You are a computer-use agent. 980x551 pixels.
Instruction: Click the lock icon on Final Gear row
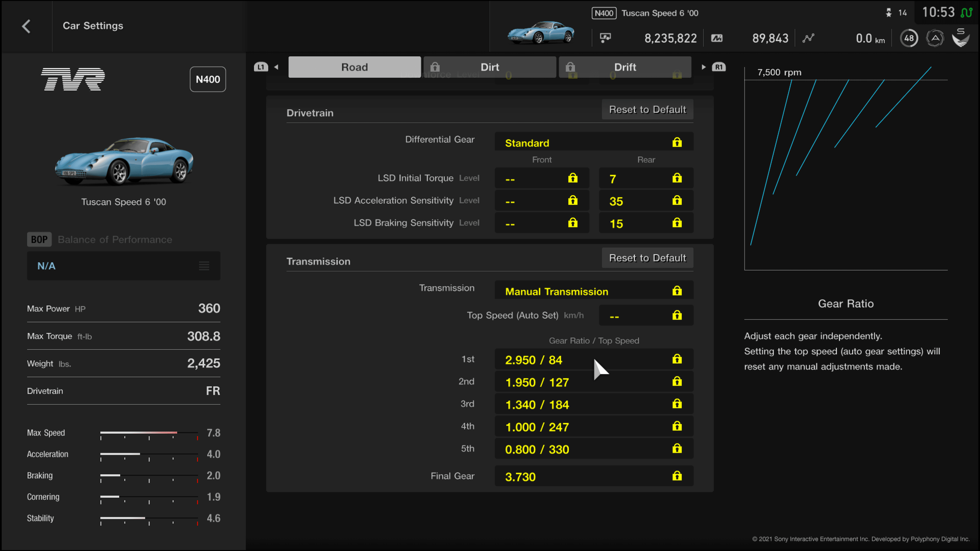tap(677, 476)
